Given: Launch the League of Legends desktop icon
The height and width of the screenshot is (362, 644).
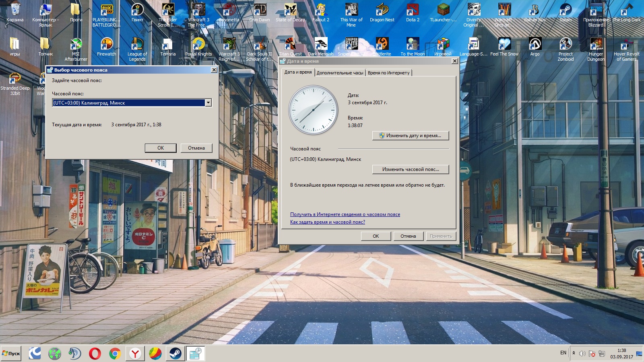Looking at the screenshot, I should click(137, 49).
